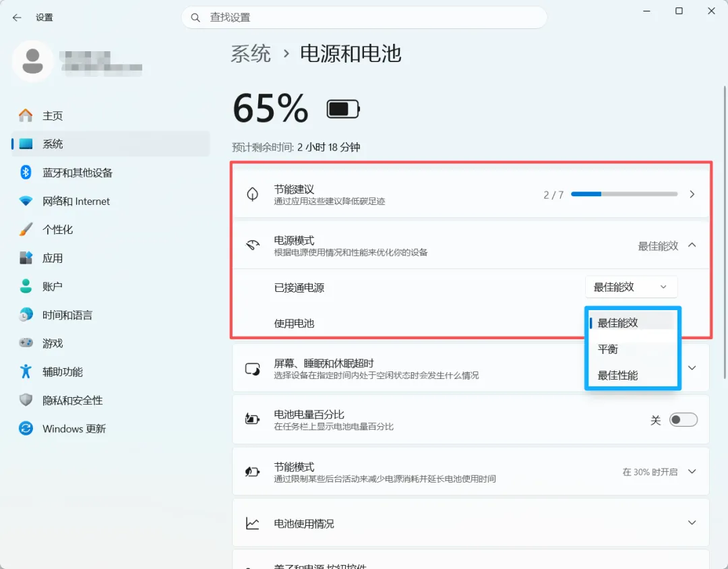The width and height of the screenshot is (728, 569).
Task: Click the power mode gauge icon
Action: (253, 245)
